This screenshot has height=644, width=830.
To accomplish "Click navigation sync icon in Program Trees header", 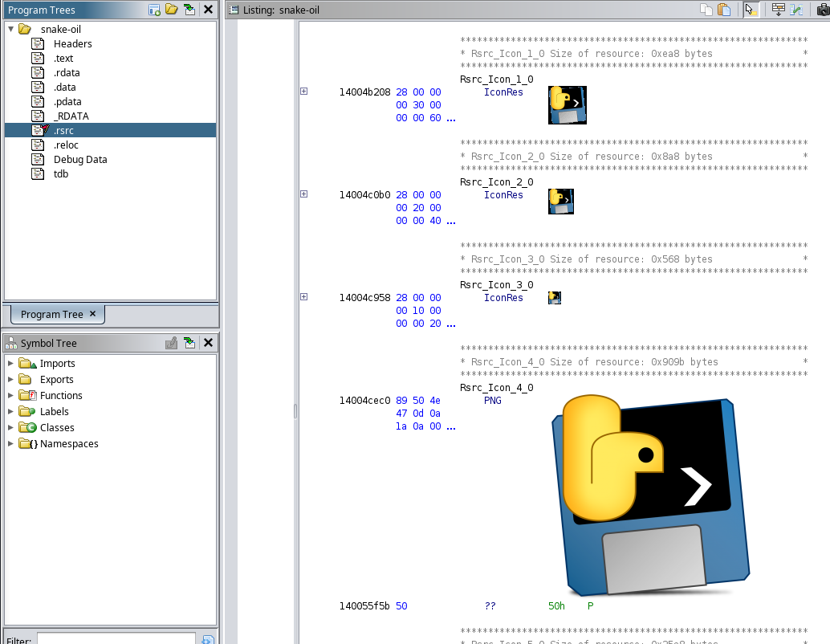I will point(189,10).
